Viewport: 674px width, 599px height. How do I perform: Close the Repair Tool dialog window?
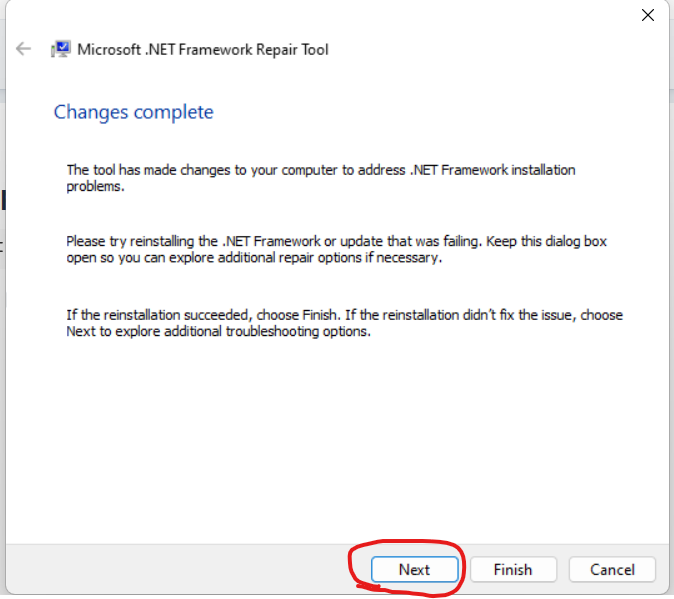[x=647, y=15]
